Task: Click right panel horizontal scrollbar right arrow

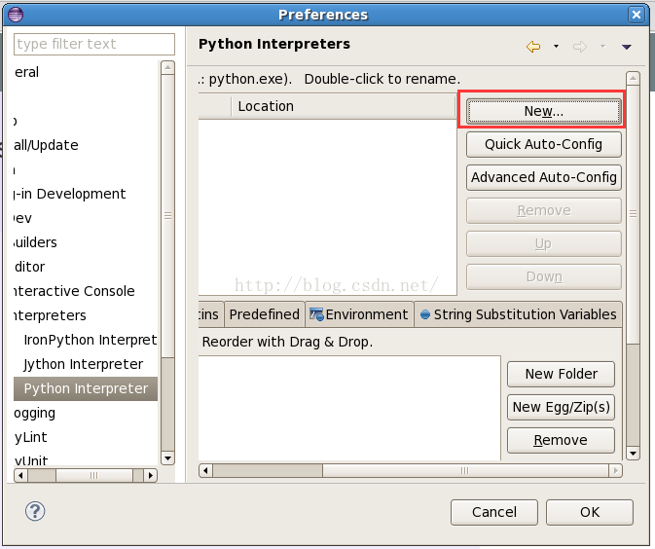Action: coord(615,471)
